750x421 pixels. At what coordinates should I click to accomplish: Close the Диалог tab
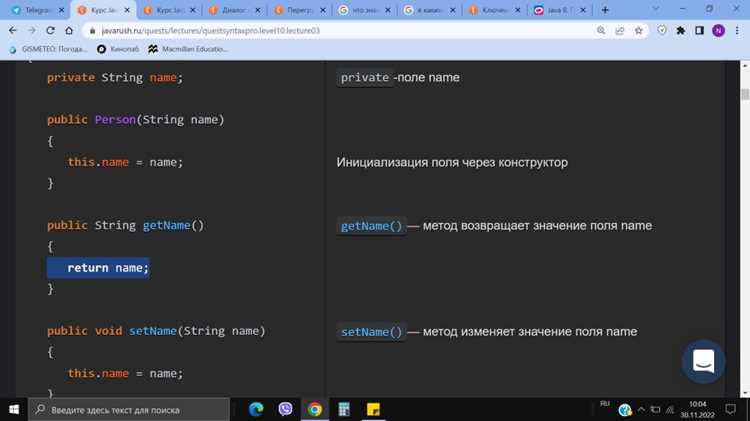(x=257, y=10)
